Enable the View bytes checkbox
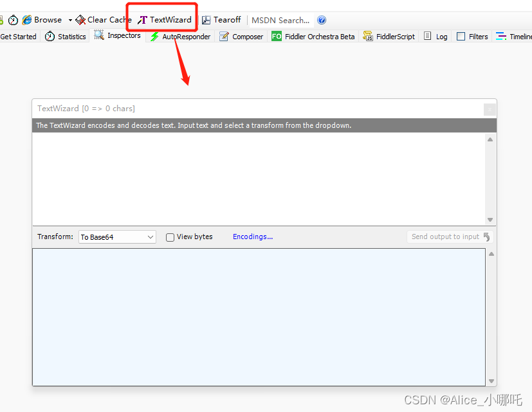The width and height of the screenshot is (532, 412). [x=170, y=237]
